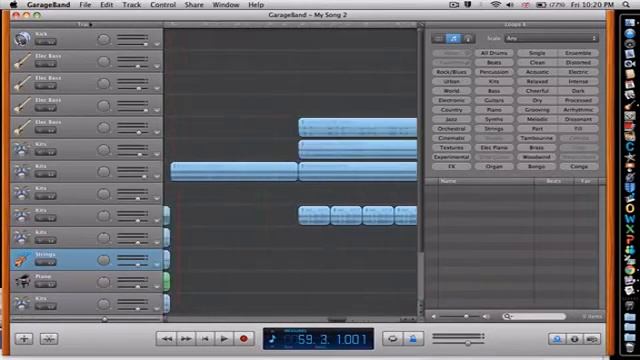Choose the Synths loop keyword
Screen dimensions: 640x360
494,119
